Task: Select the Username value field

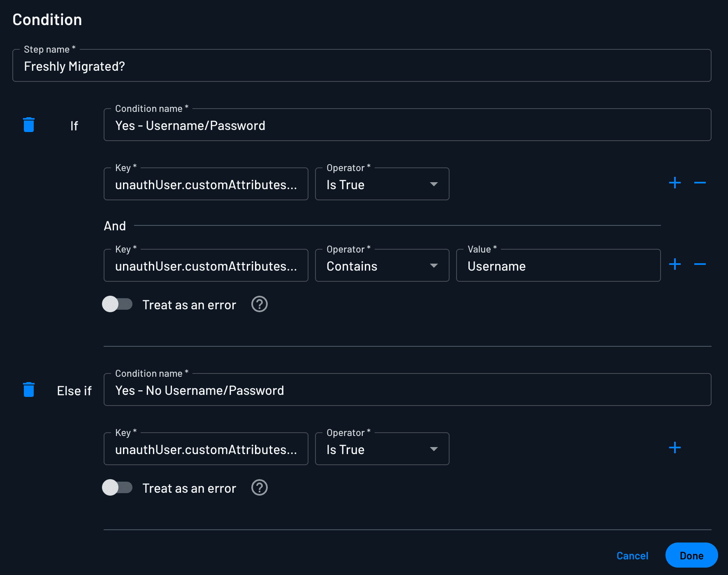Action: click(558, 265)
